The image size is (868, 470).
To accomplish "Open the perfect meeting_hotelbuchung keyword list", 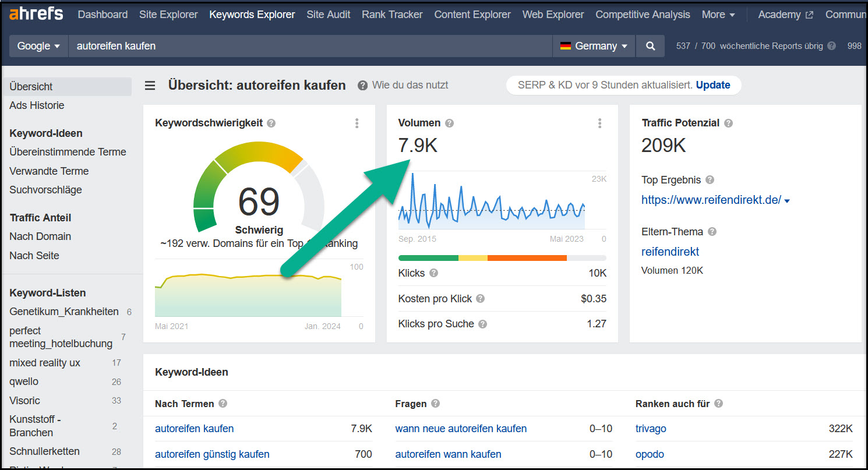I will (61, 337).
